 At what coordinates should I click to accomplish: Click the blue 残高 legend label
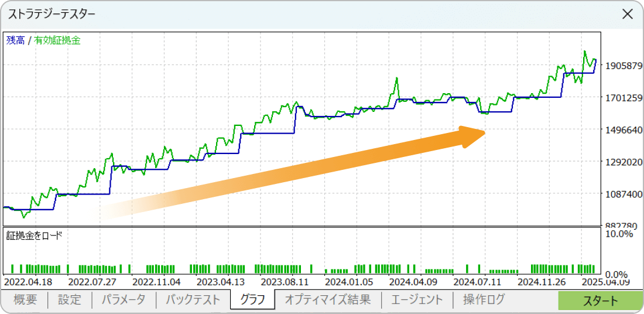(15, 40)
